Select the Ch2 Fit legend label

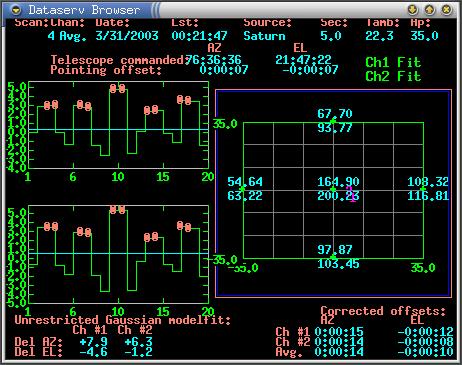[x=393, y=76]
